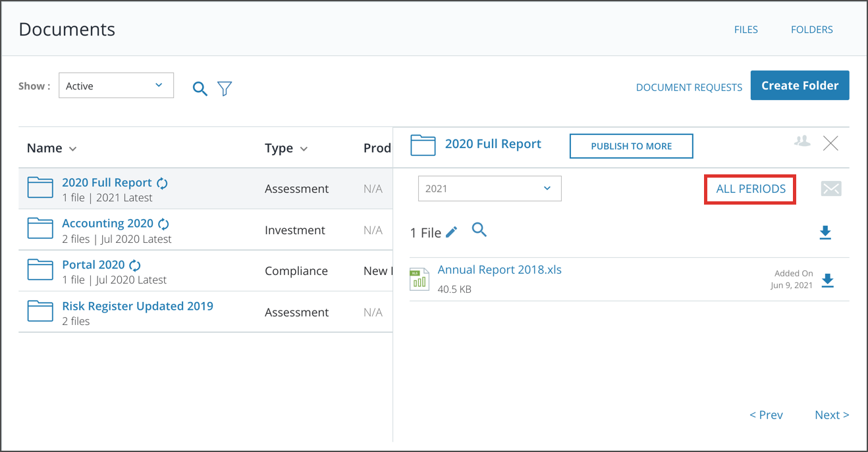This screenshot has height=452, width=868.
Task: Open the 2021 period dropdown
Action: tap(490, 188)
